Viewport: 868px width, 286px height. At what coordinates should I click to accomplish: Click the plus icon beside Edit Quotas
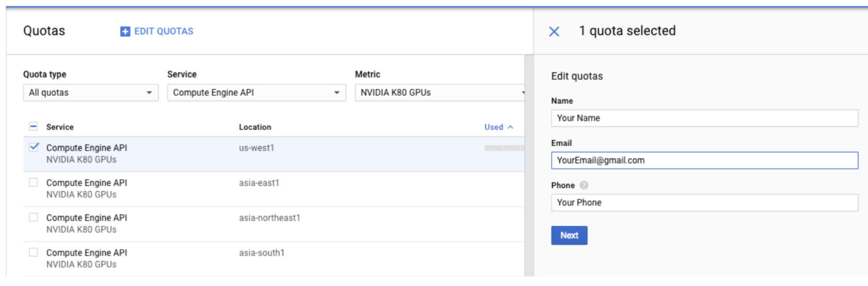click(x=125, y=32)
